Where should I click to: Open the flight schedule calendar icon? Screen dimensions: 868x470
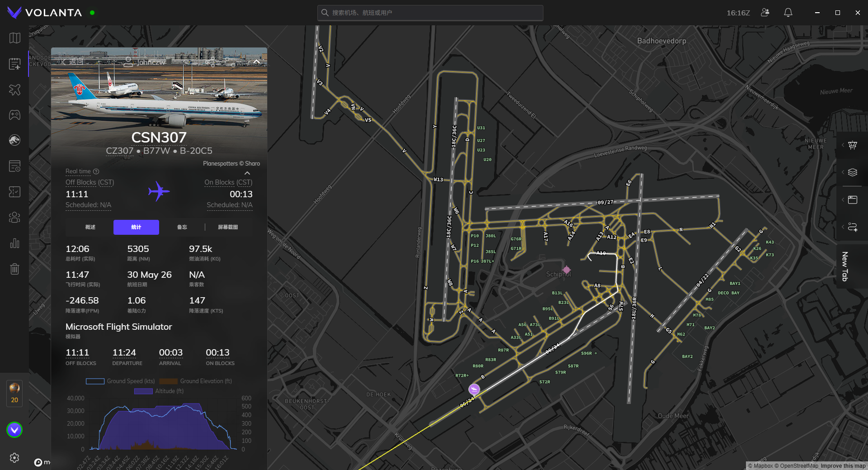coord(14,64)
